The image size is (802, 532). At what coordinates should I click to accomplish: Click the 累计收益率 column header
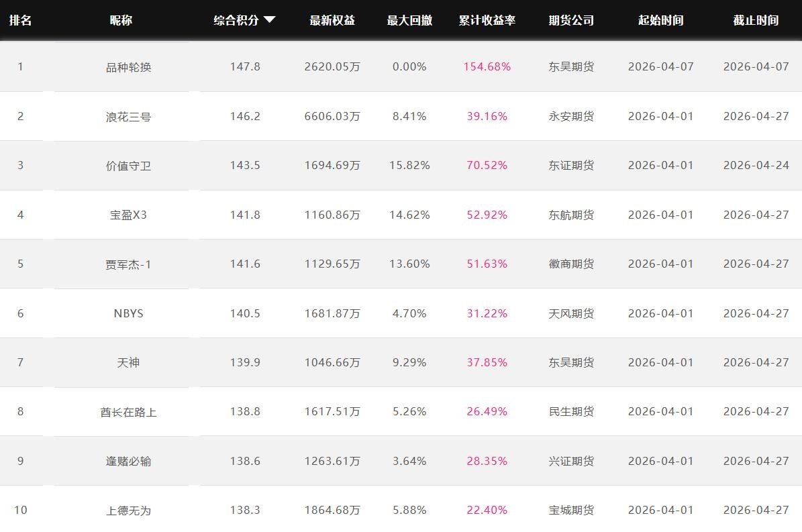pyautogui.click(x=487, y=20)
